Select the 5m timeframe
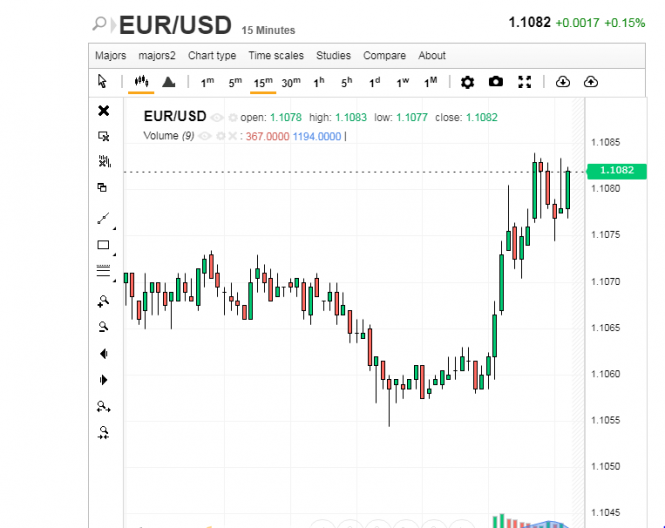This screenshot has width=665, height=528. 235,82
